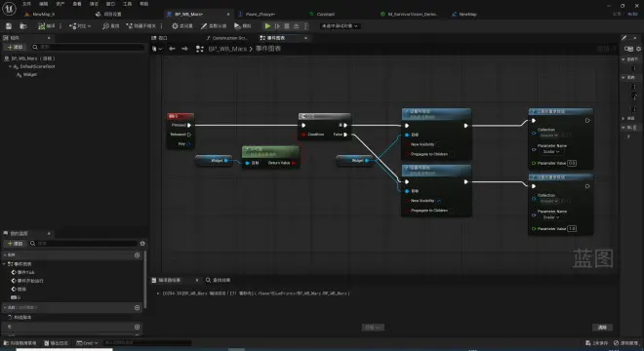644x351 pixels.
Task: Switch to the Construction Script tab
Action: tap(227, 38)
